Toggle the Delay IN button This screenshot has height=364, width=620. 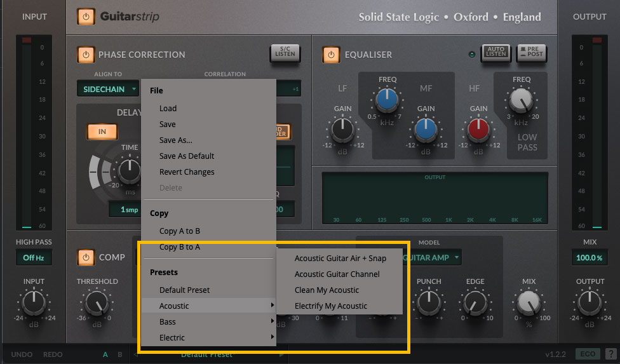coord(102,131)
